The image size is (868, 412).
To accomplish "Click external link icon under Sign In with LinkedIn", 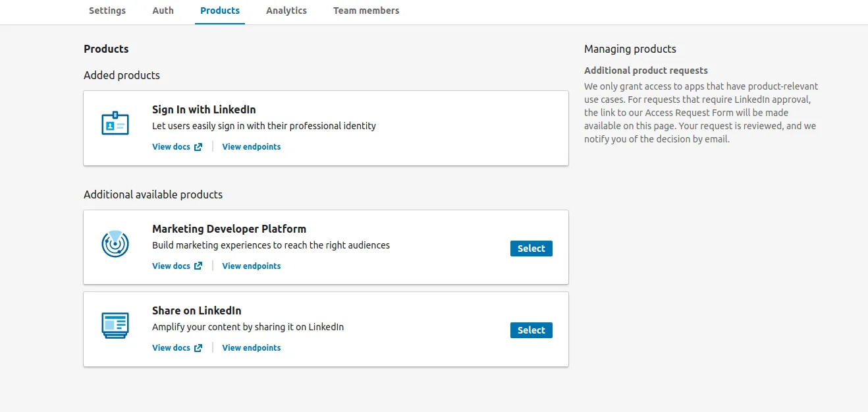I will (x=198, y=147).
